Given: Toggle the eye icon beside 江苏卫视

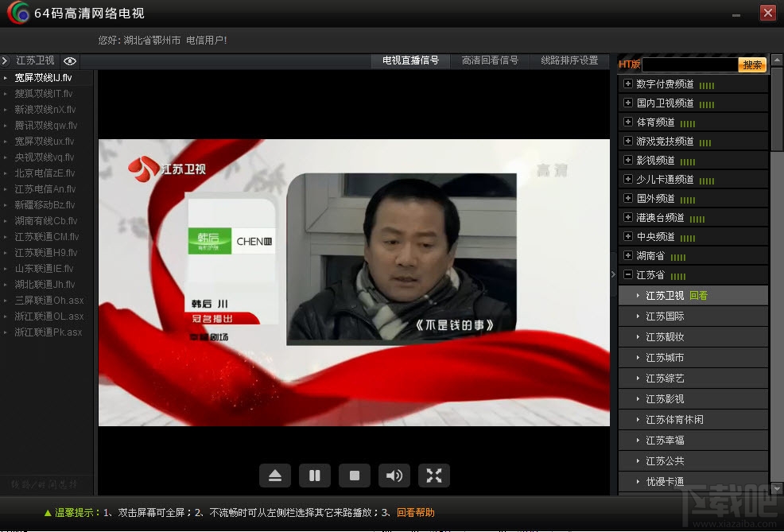Looking at the screenshot, I should (70, 61).
